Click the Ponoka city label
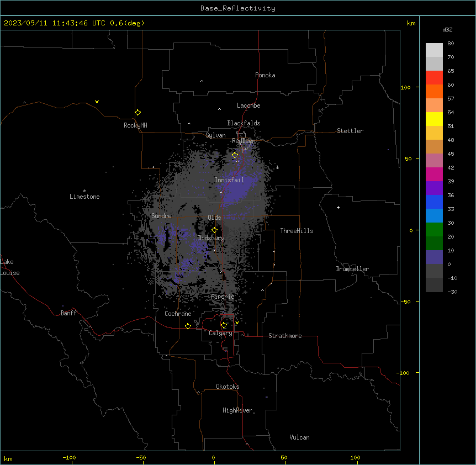This screenshot has height=465, width=476. (x=265, y=75)
